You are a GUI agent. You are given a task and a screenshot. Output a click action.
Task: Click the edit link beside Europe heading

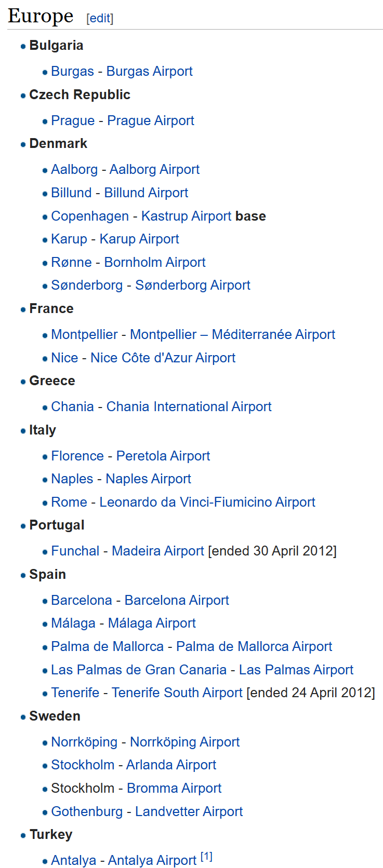coord(100,18)
